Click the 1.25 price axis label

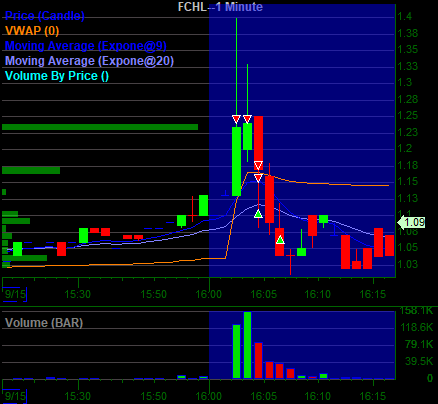[x=408, y=116]
